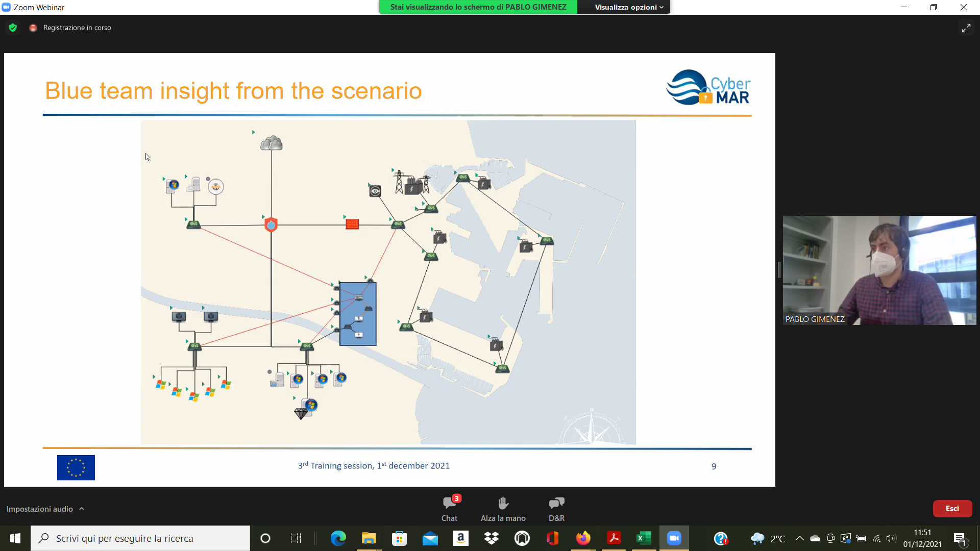The height and width of the screenshot is (551, 980).
Task: Open Firefox from the taskbar
Action: (583, 538)
